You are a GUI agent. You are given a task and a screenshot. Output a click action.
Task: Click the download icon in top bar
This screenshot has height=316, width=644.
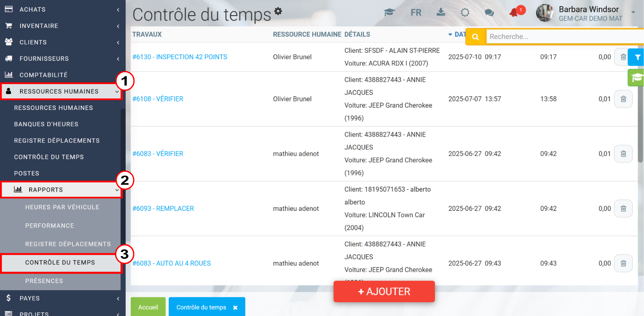pyautogui.click(x=441, y=12)
